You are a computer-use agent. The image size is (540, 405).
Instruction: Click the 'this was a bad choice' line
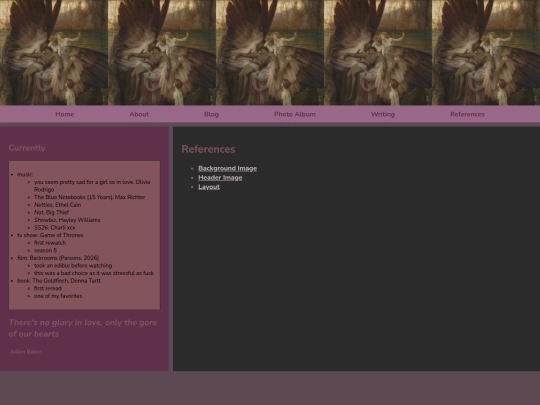tap(94, 273)
